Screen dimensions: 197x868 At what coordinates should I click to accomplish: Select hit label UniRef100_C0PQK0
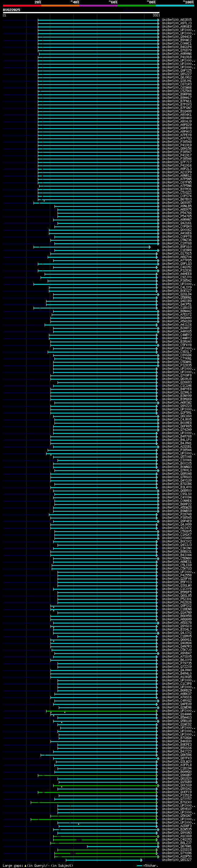click(177, 226)
